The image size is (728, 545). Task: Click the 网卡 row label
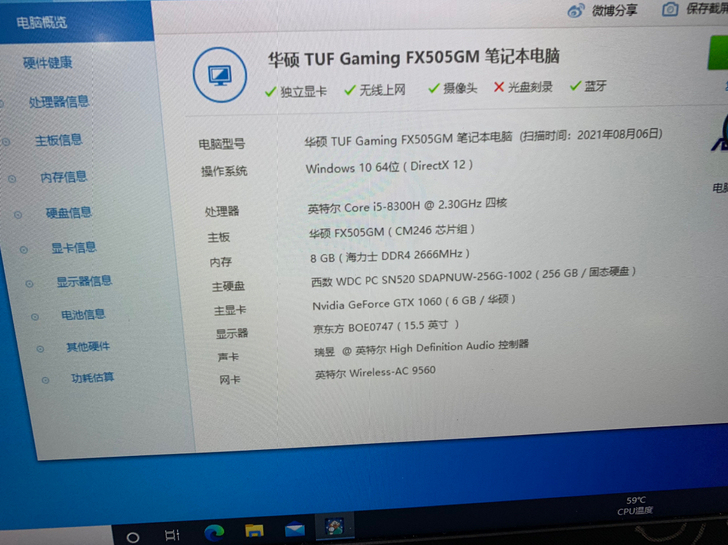[230, 380]
